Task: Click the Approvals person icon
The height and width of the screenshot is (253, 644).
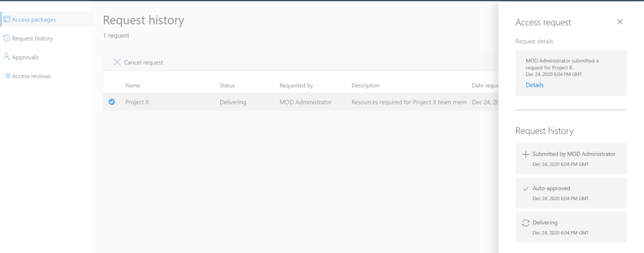Action: 7,57
